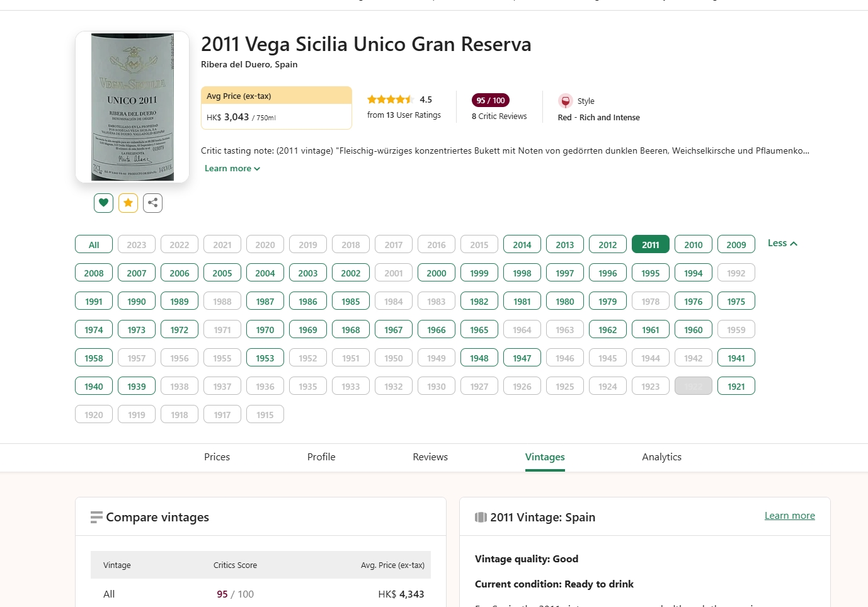The width and height of the screenshot is (868, 607).
Task: Open the Reviews tab
Action: click(x=430, y=457)
